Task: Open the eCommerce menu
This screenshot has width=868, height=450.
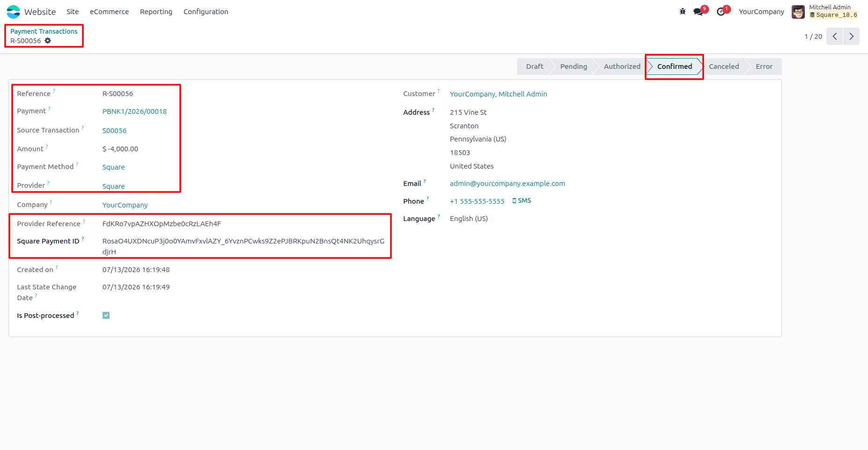Action: (110, 12)
